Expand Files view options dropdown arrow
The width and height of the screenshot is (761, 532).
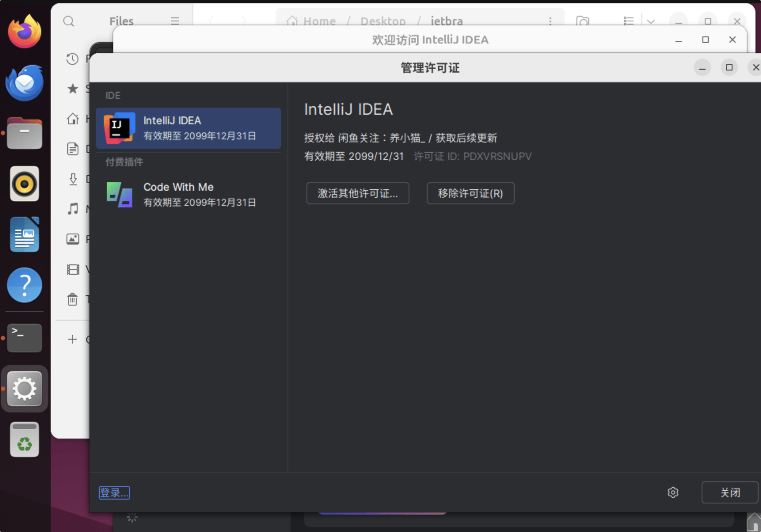point(651,21)
